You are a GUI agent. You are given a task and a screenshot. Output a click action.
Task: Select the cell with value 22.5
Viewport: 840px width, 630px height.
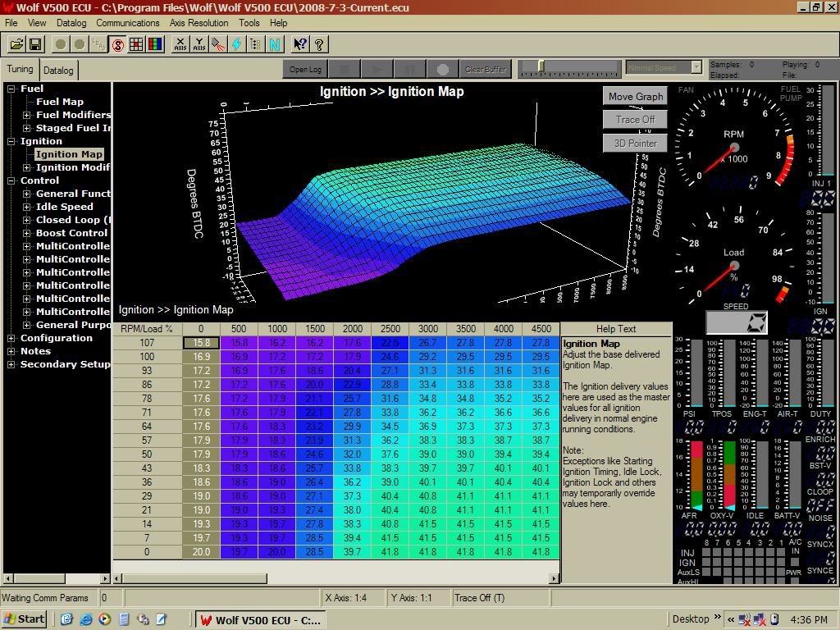pyautogui.click(x=390, y=343)
